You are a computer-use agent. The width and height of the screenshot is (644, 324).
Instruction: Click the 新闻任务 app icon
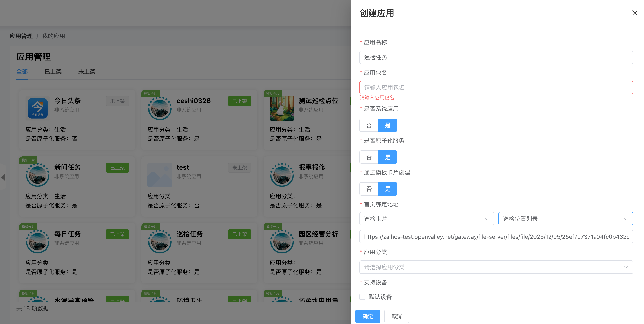[x=37, y=175]
